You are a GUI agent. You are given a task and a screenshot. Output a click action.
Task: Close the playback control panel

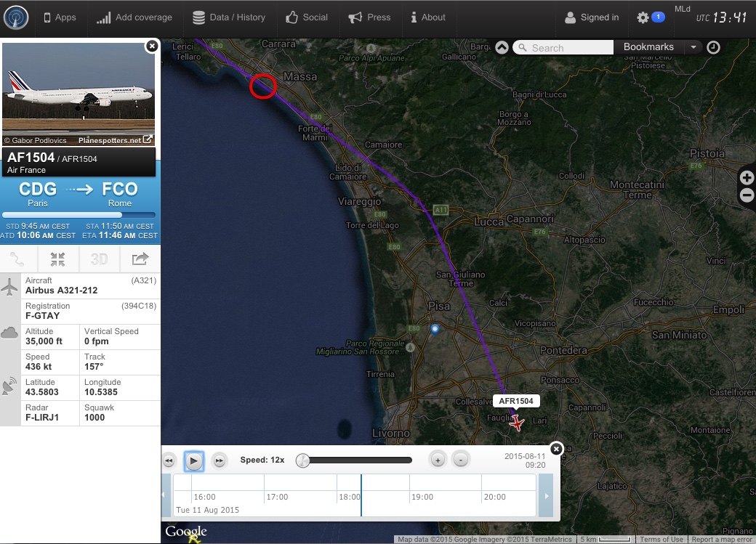556,449
